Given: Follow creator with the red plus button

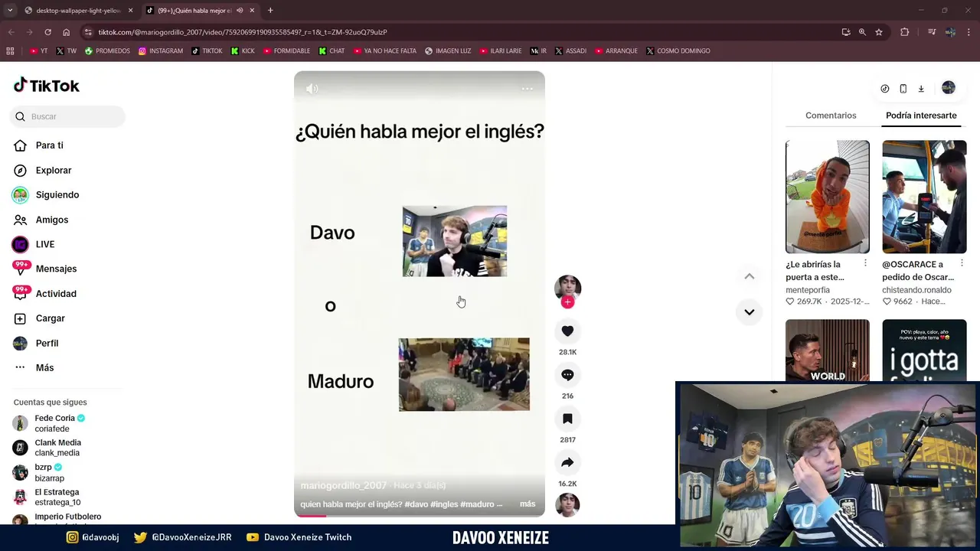Looking at the screenshot, I should 567,302.
